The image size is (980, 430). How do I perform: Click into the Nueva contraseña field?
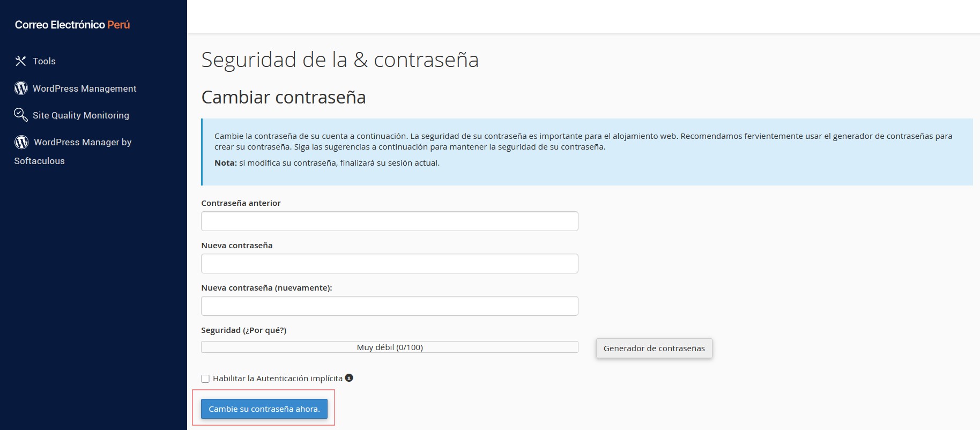[x=389, y=264]
